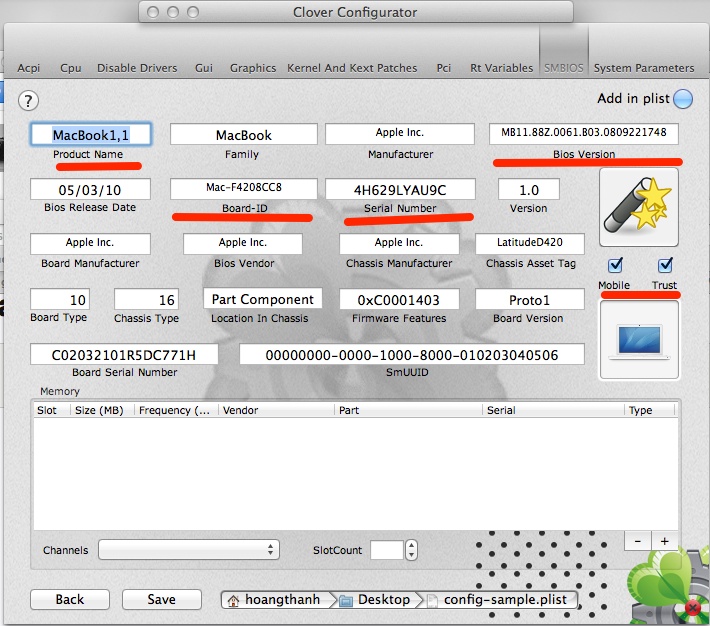710x626 pixels.
Task: Switch to the Cpu tab
Action: pyautogui.click(x=71, y=68)
